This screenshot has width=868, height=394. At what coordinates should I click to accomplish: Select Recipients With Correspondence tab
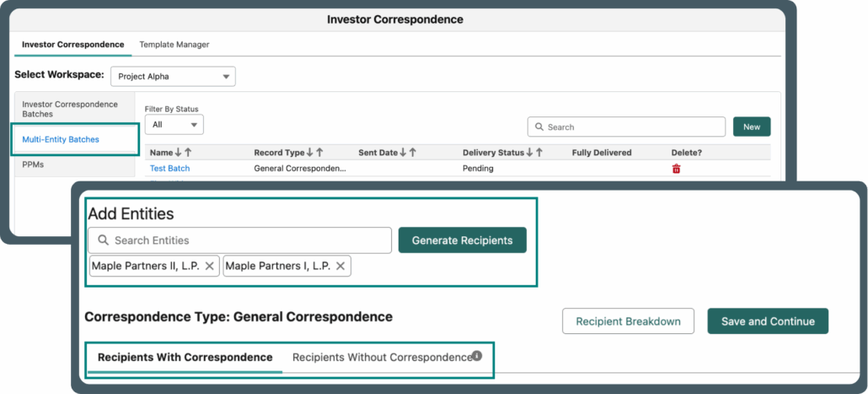185,357
